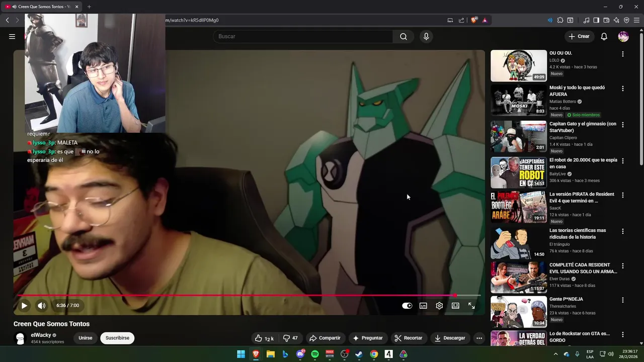Open a new browser tab
Screen dimensions: 644x362
click(89, 7)
